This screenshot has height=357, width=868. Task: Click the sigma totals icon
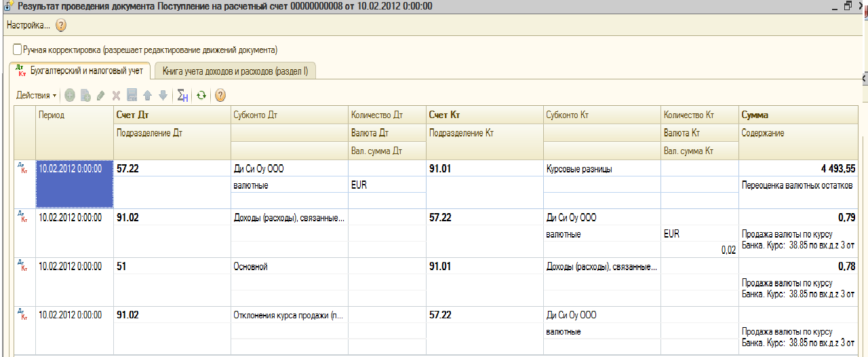(x=182, y=96)
